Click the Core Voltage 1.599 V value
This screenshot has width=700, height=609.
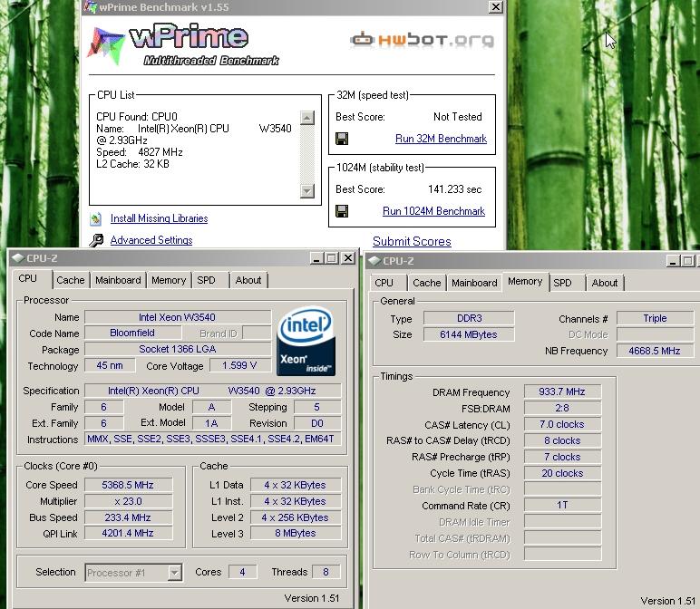(x=239, y=365)
